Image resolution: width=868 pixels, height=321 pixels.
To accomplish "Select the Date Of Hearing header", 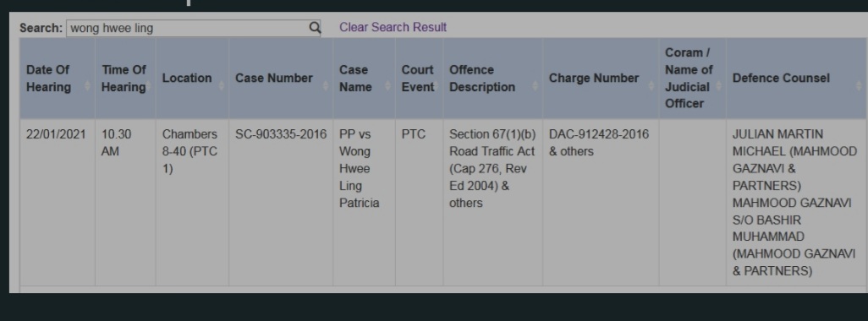I will point(58,79).
